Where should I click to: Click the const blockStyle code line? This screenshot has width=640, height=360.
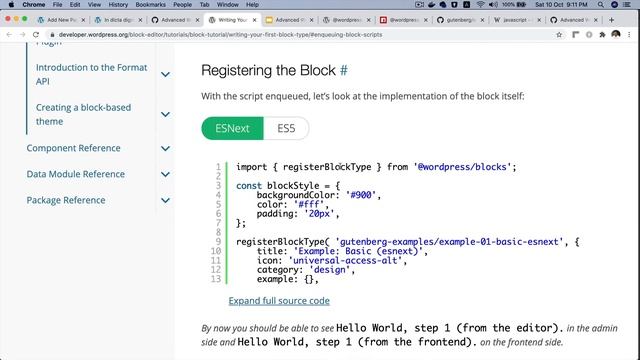(288, 186)
